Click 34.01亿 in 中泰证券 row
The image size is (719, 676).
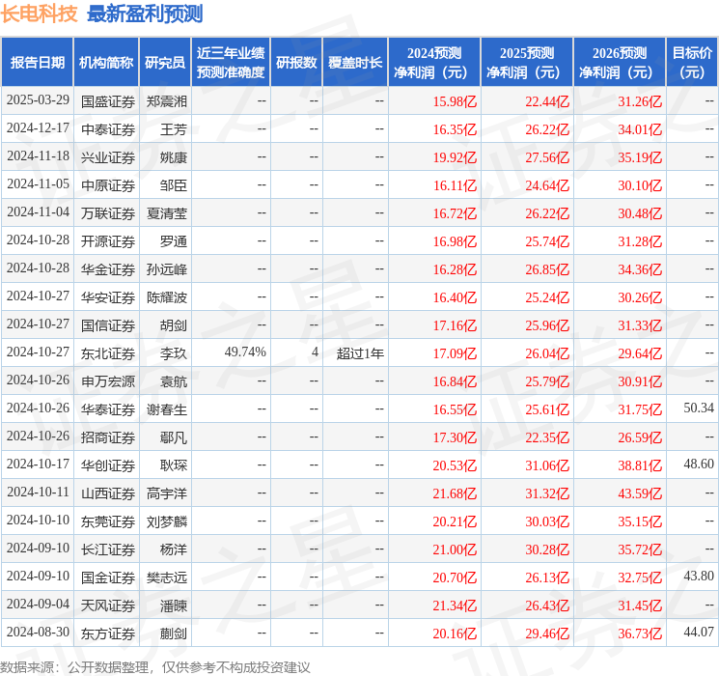point(640,129)
